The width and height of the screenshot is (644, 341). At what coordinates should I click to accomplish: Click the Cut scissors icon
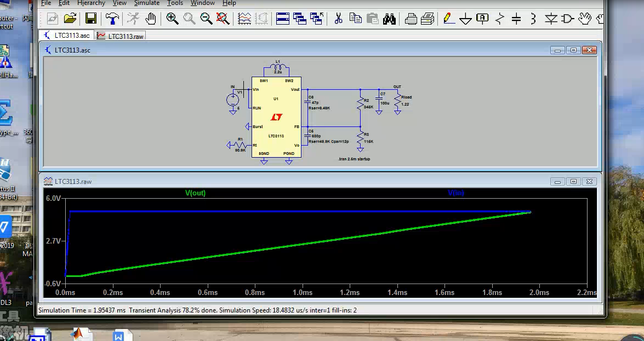pyautogui.click(x=338, y=19)
